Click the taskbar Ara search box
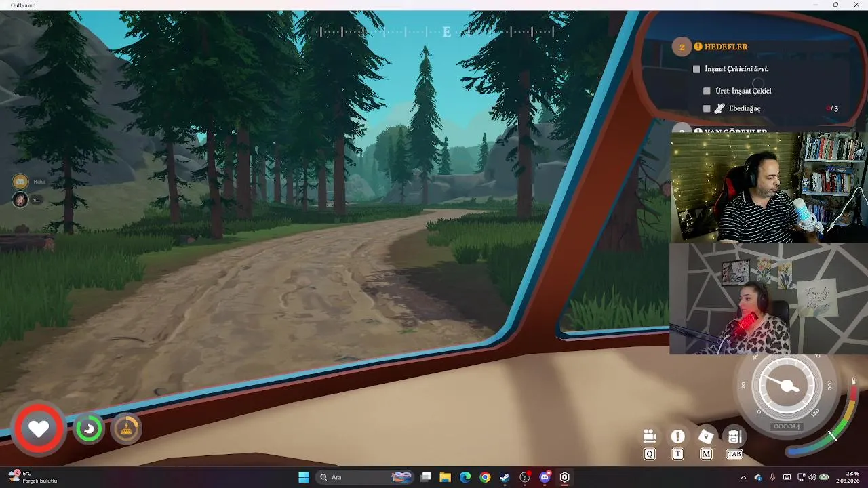The image size is (868, 488). point(366,477)
